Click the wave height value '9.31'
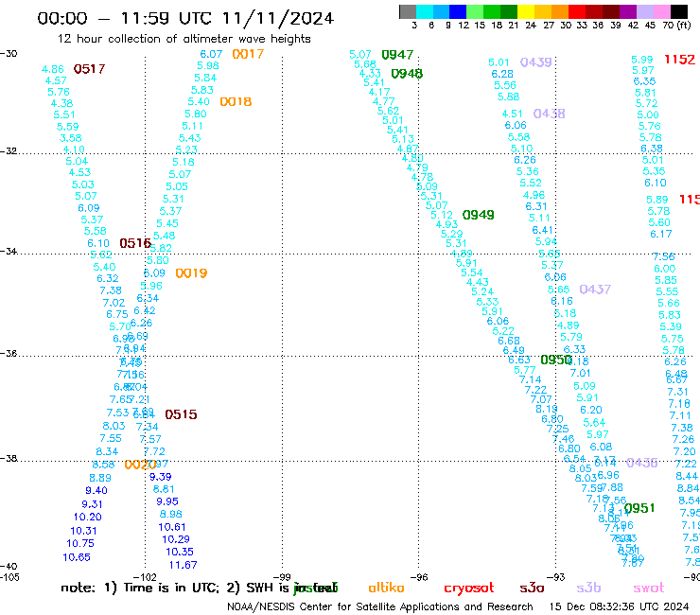This screenshot has width=700, height=615. point(92,504)
